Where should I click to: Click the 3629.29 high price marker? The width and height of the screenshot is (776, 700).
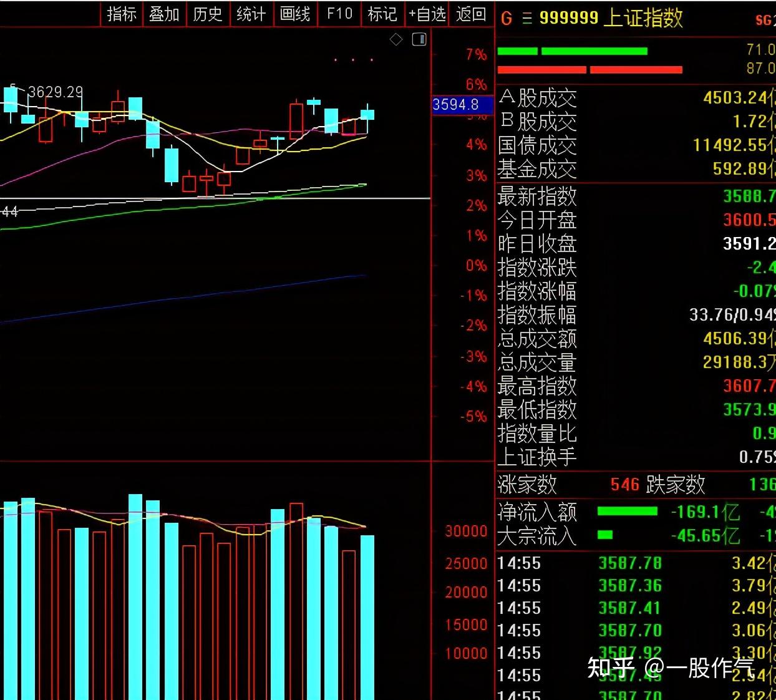(x=56, y=92)
